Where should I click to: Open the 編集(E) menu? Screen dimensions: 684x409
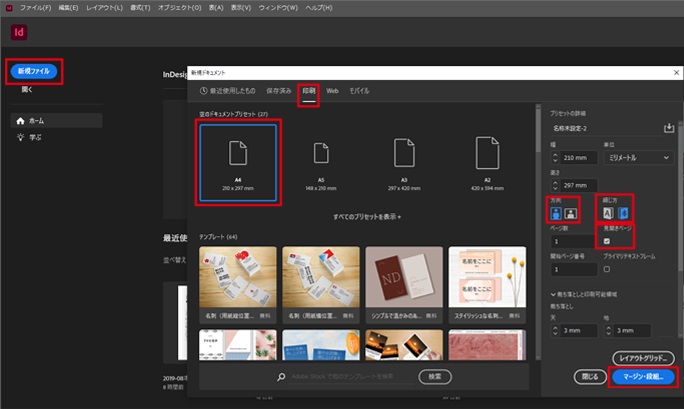pyautogui.click(x=68, y=8)
